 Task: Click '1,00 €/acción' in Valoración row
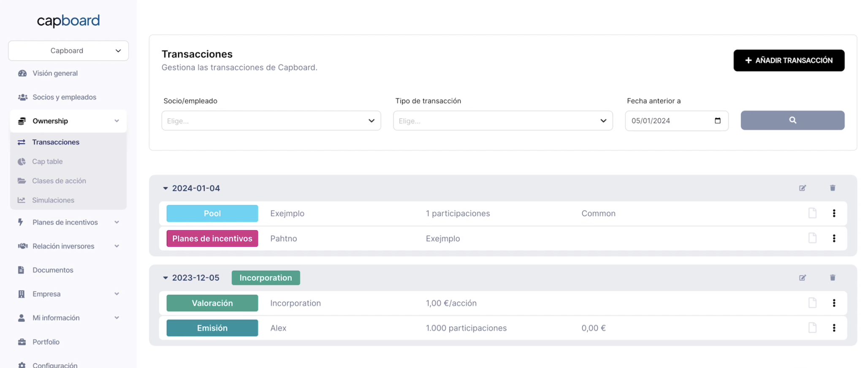pyautogui.click(x=451, y=303)
